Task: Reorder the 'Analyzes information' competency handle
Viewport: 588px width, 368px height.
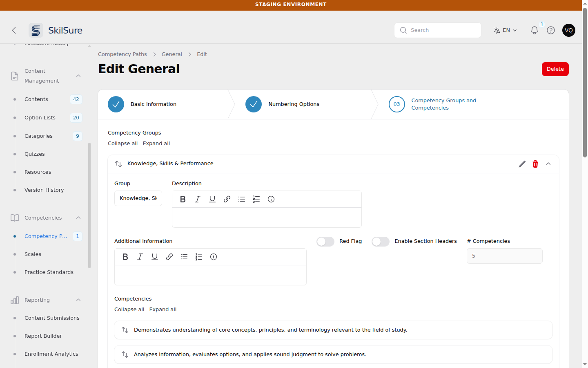Action: (x=125, y=355)
